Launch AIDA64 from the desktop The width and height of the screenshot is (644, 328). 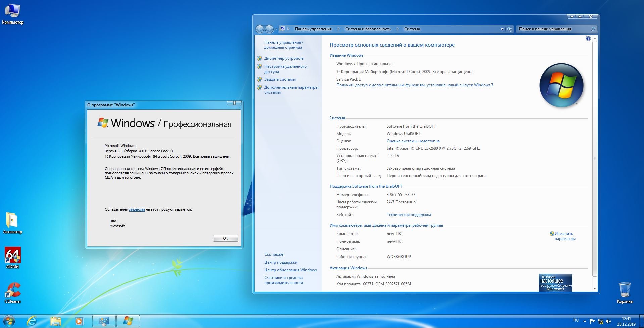point(12,258)
